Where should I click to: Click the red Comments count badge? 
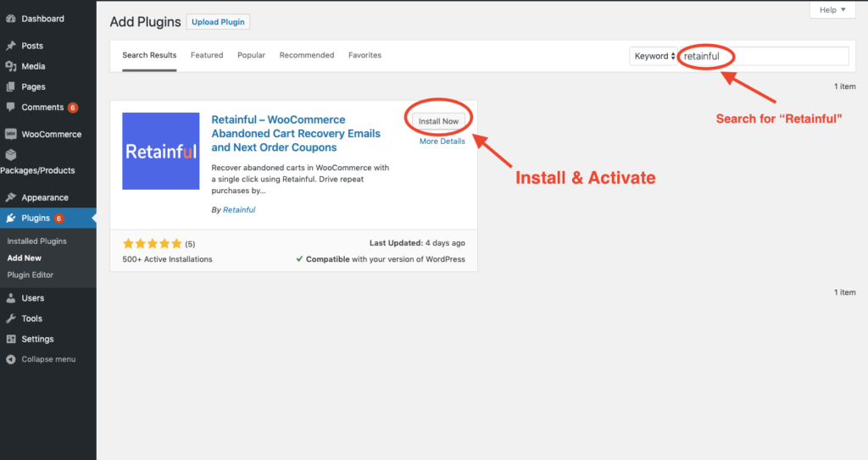73,108
